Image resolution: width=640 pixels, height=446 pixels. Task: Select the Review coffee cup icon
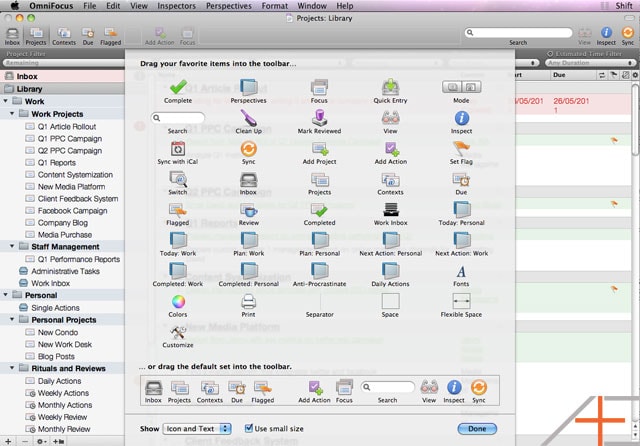click(248, 210)
